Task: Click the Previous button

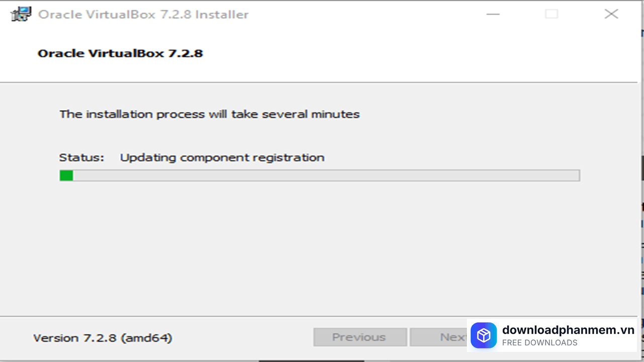Action: 360,337
